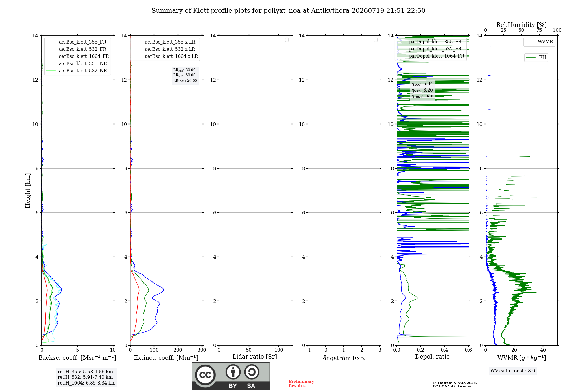Screen dimensions: 577x392
Task: Click aerBsc_klett_355 x LR legend label
Action: [170, 42]
